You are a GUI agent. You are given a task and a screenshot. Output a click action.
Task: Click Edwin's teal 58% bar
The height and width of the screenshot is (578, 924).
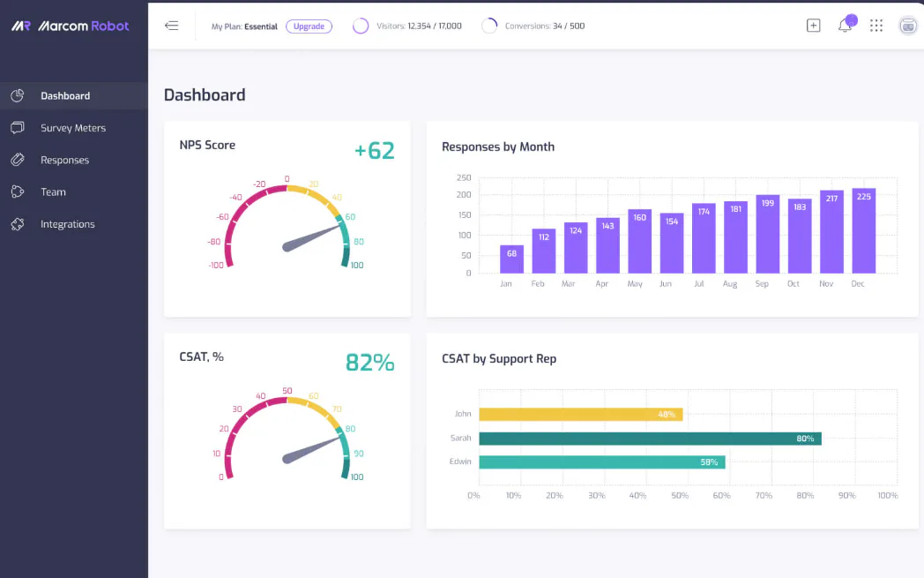[x=601, y=462]
